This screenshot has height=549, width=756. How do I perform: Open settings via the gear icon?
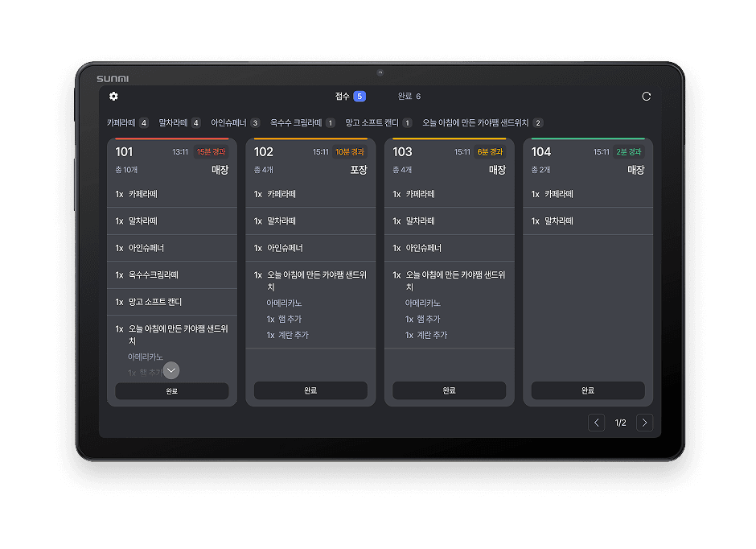113,97
